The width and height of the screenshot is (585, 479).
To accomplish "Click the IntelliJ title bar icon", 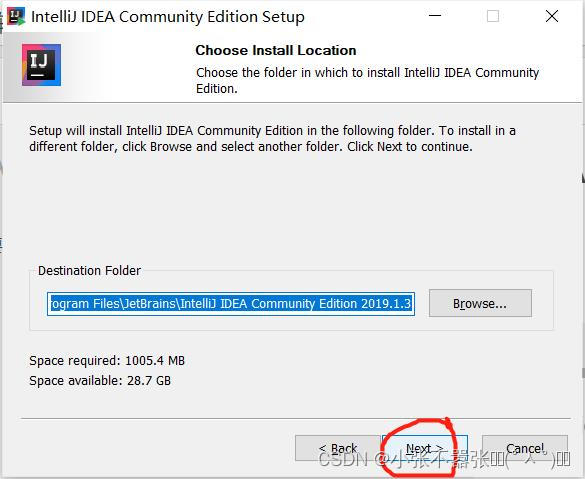I will click(x=16, y=16).
